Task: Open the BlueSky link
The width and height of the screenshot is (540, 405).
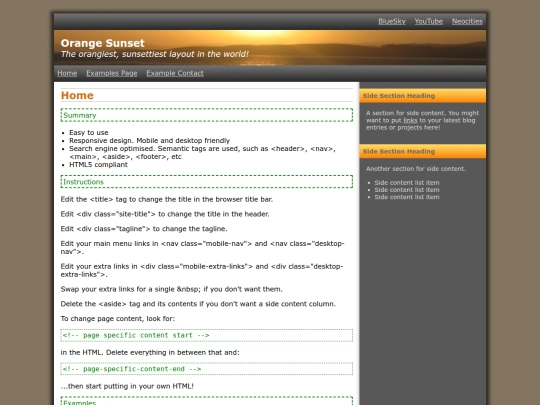Action: (x=392, y=21)
